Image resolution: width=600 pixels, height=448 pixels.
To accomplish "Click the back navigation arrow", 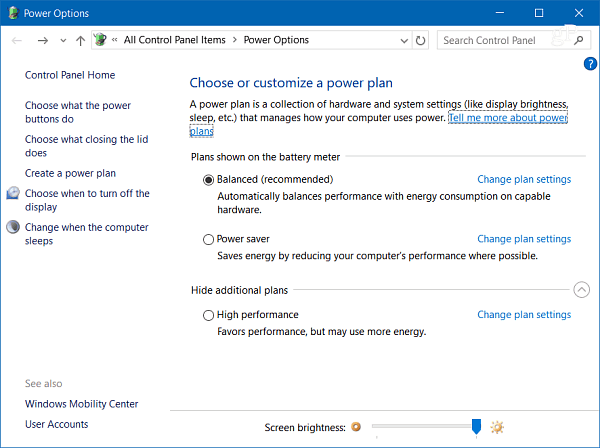I will 16,40.
